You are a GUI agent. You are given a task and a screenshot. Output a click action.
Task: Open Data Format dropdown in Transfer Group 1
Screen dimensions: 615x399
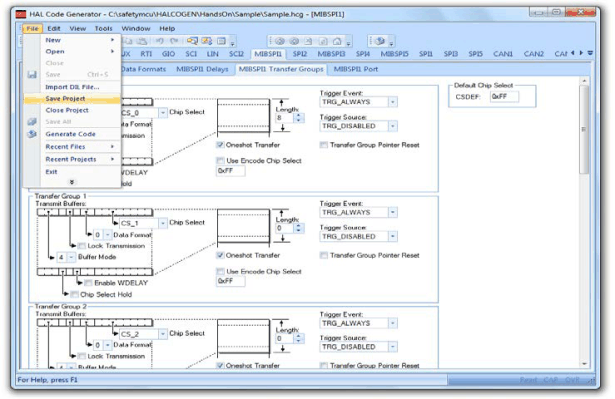[107, 235]
